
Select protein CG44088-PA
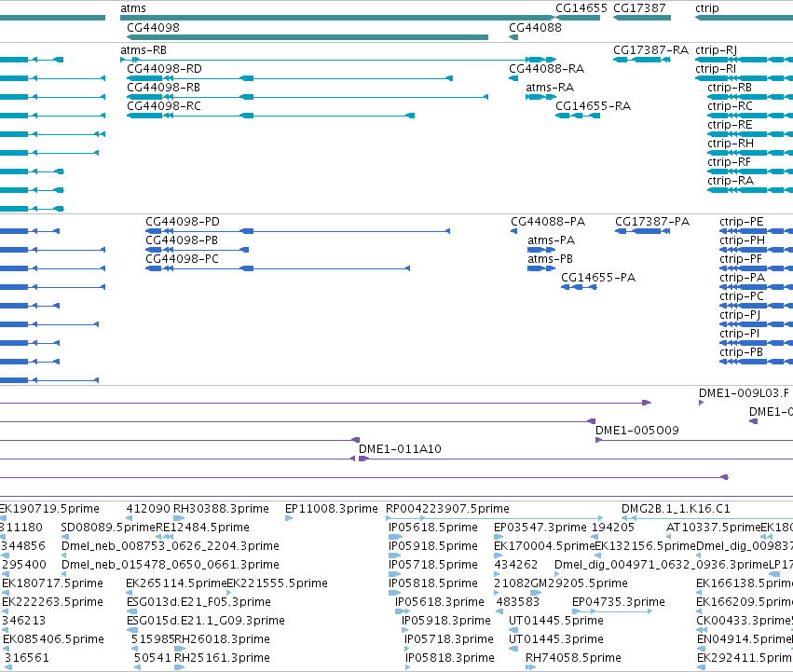(513, 231)
